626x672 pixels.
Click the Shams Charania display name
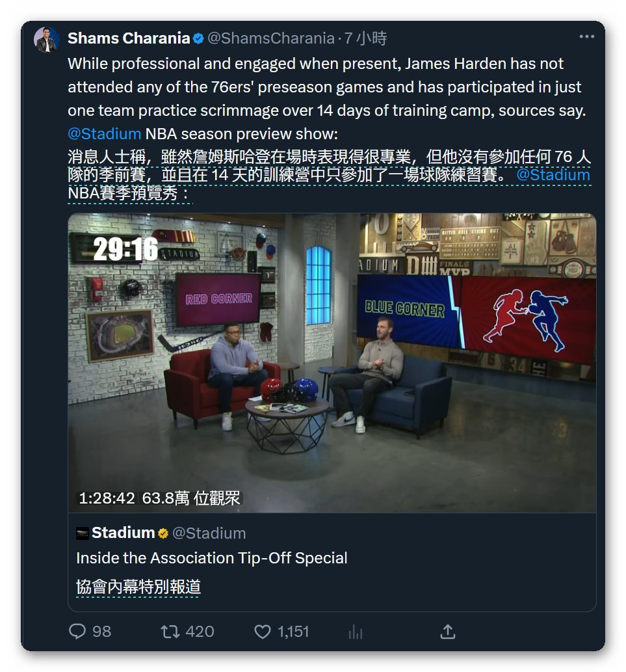pyautogui.click(x=129, y=38)
